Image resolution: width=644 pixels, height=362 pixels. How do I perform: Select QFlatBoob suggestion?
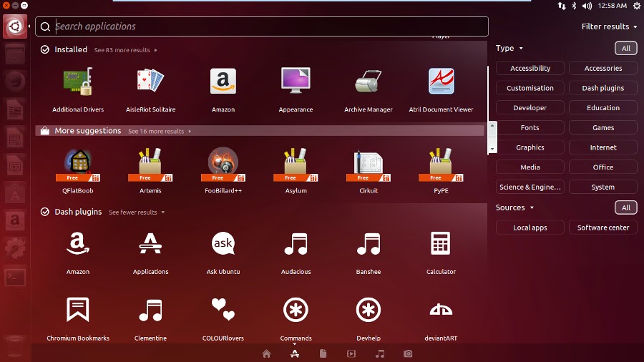[77, 170]
